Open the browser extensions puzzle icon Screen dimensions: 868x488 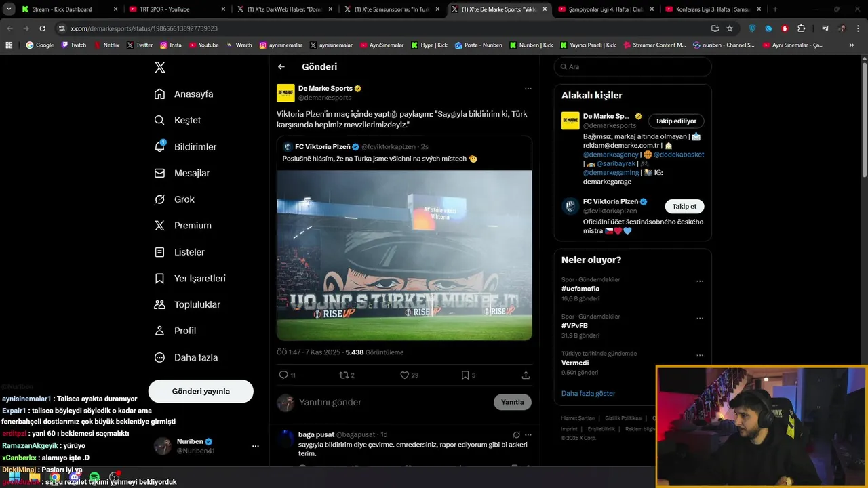pyautogui.click(x=801, y=28)
